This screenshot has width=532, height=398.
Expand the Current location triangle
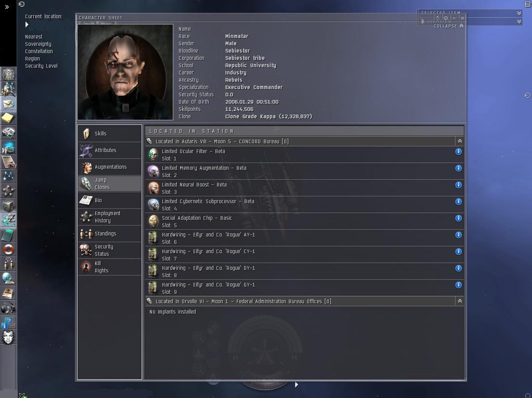point(27,24)
